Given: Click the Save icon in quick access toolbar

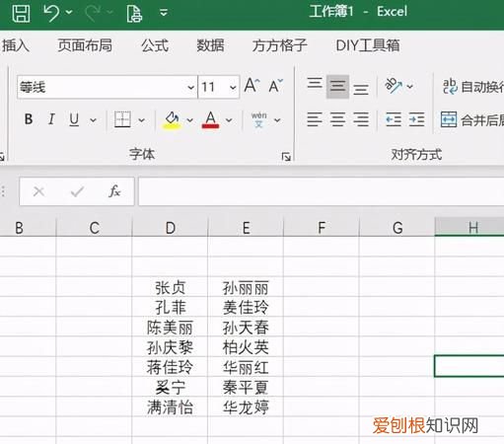Looking at the screenshot, I should (21, 13).
